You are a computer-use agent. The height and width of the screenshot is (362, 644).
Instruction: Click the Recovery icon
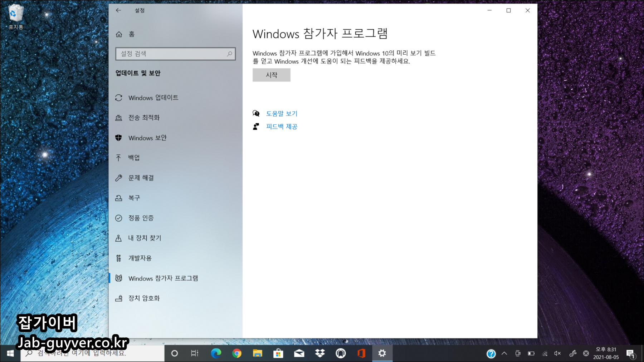[x=119, y=198]
